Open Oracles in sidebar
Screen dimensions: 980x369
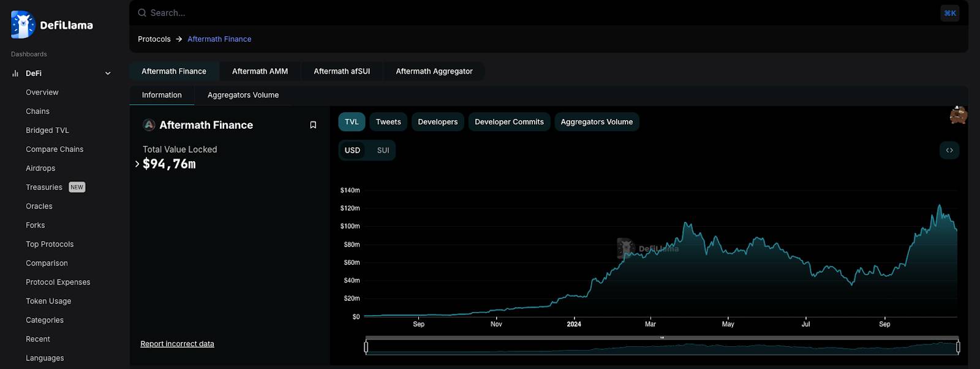[39, 207]
